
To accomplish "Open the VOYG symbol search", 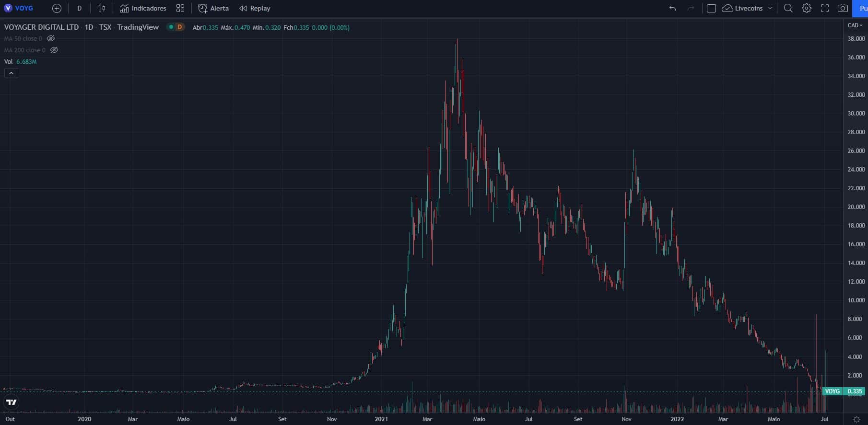I will point(19,8).
